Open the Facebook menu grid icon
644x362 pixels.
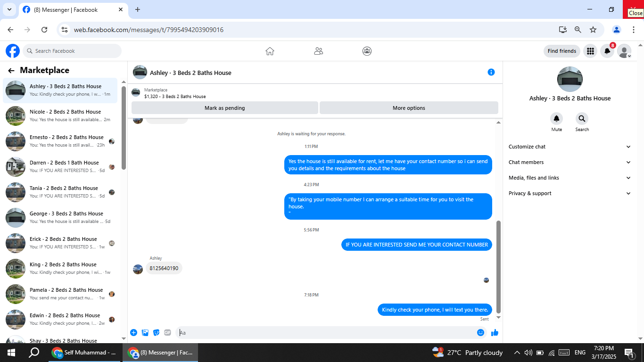coord(590,51)
